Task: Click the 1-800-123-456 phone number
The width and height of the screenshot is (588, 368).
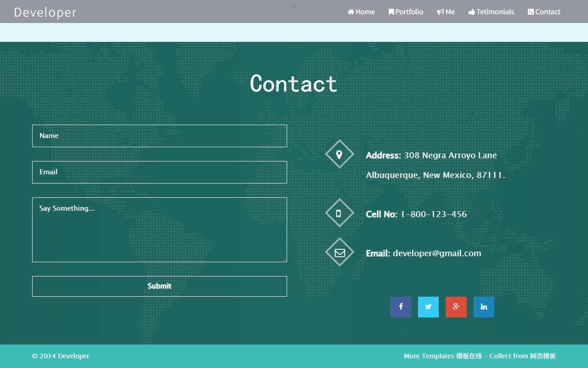Action: [x=434, y=214]
